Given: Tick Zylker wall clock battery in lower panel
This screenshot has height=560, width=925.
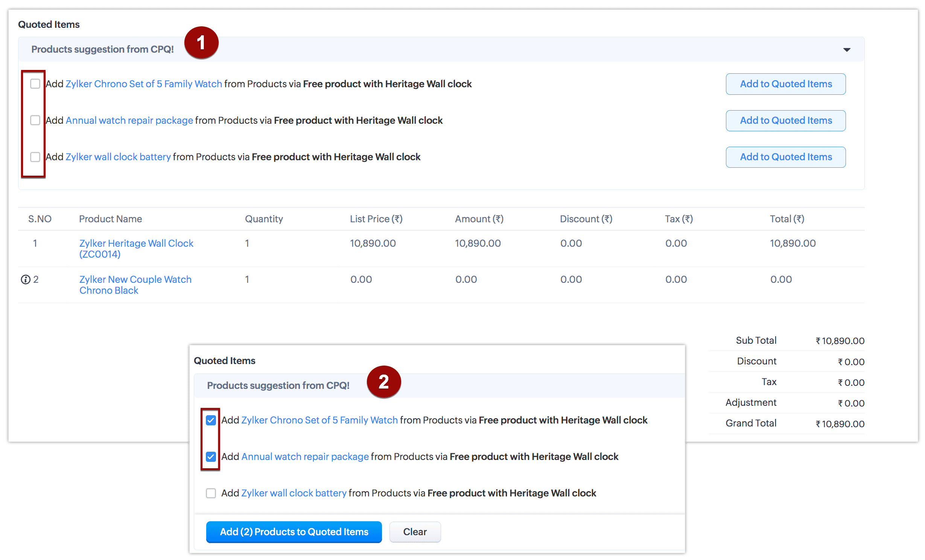Looking at the screenshot, I should coord(211,493).
